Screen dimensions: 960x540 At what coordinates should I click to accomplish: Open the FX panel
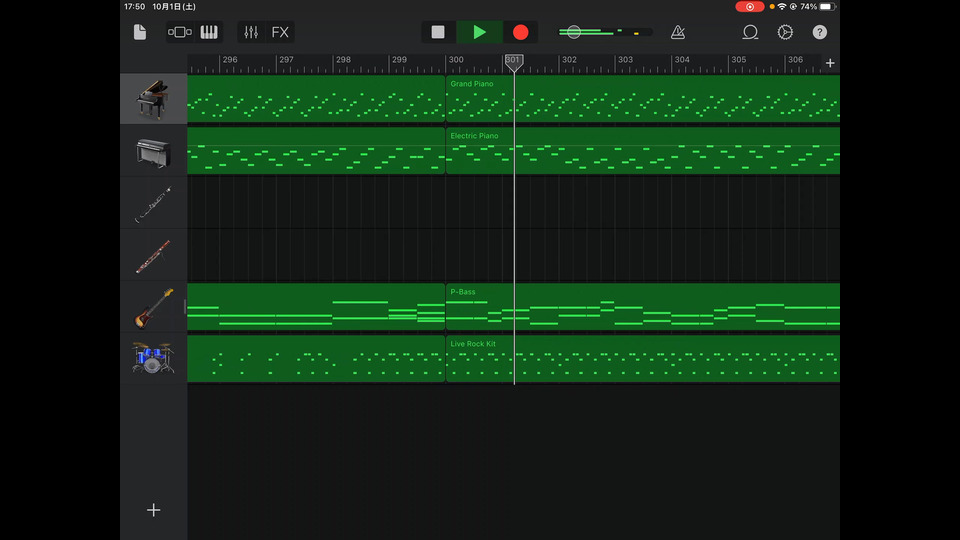[280, 32]
